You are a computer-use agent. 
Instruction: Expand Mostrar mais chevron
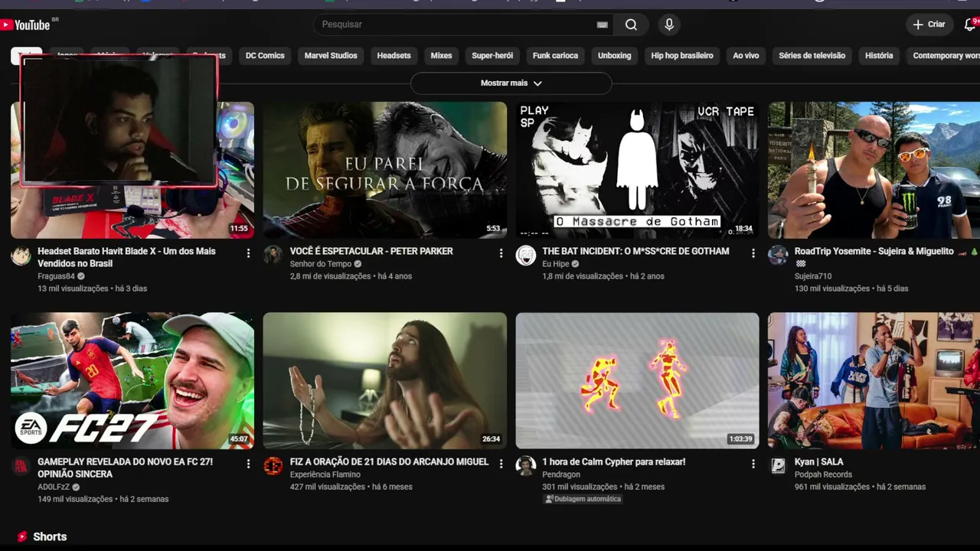(537, 83)
